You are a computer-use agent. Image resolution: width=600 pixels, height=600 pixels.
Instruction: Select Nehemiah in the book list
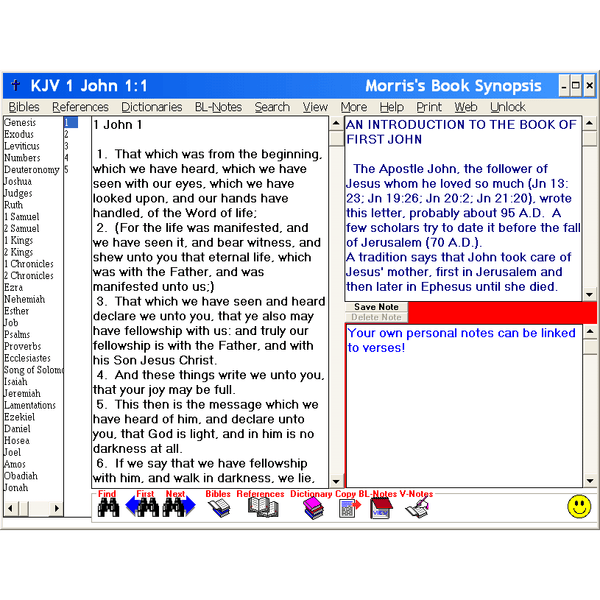click(25, 299)
